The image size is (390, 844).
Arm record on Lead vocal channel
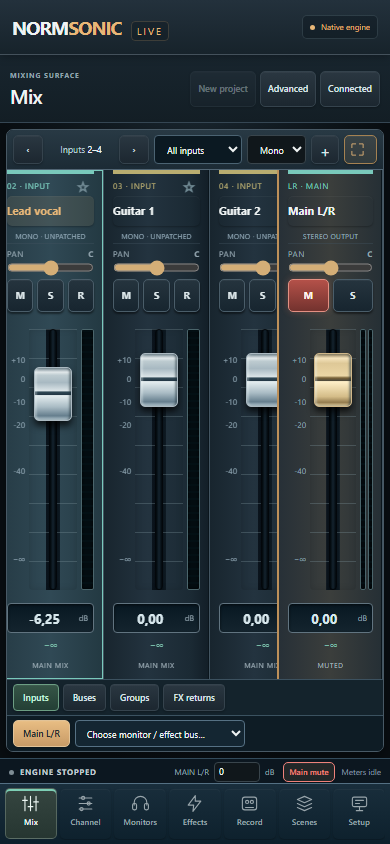click(81, 296)
